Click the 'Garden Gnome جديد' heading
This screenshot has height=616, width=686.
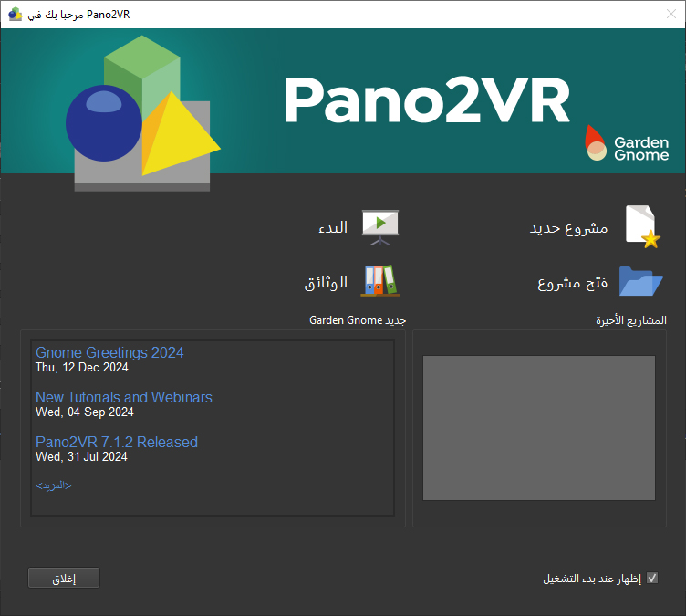(x=358, y=320)
